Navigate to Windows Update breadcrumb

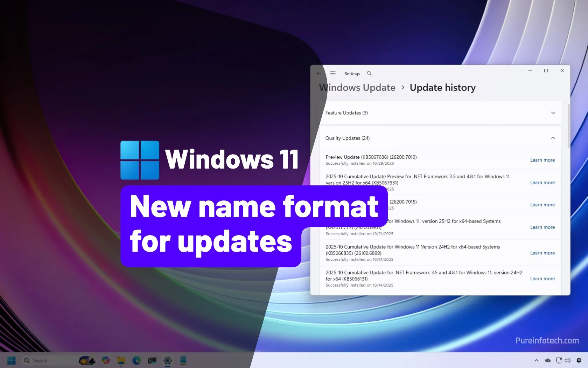[357, 88]
